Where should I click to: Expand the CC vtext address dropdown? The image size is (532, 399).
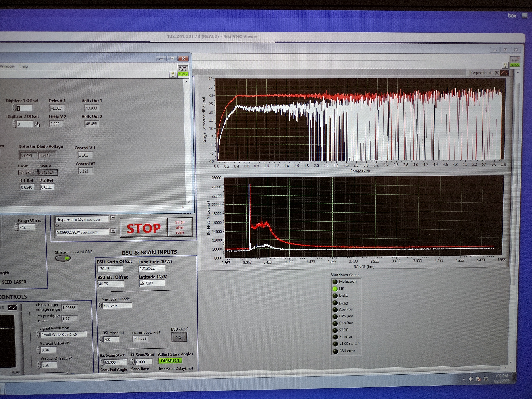tap(113, 231)
